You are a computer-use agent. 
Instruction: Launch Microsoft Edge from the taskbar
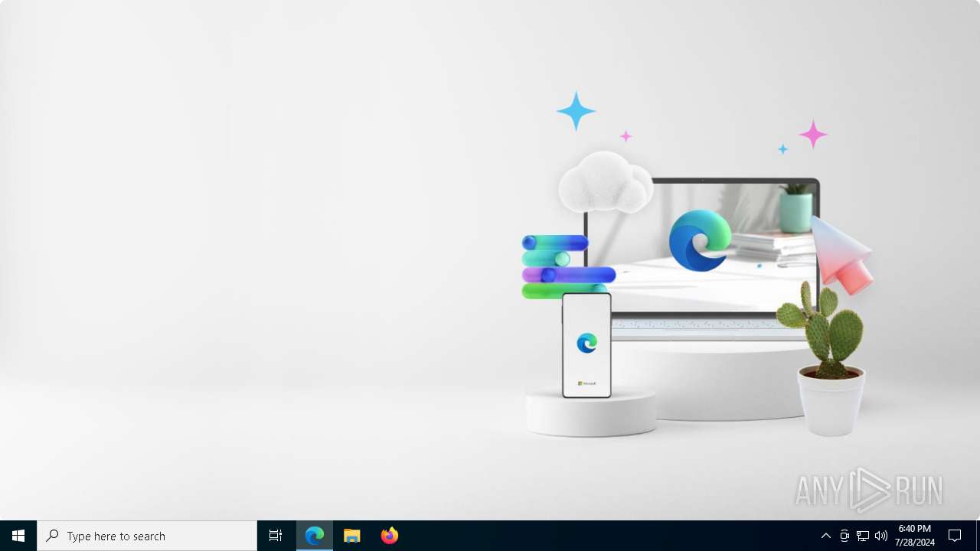click(x=315, y=536)
